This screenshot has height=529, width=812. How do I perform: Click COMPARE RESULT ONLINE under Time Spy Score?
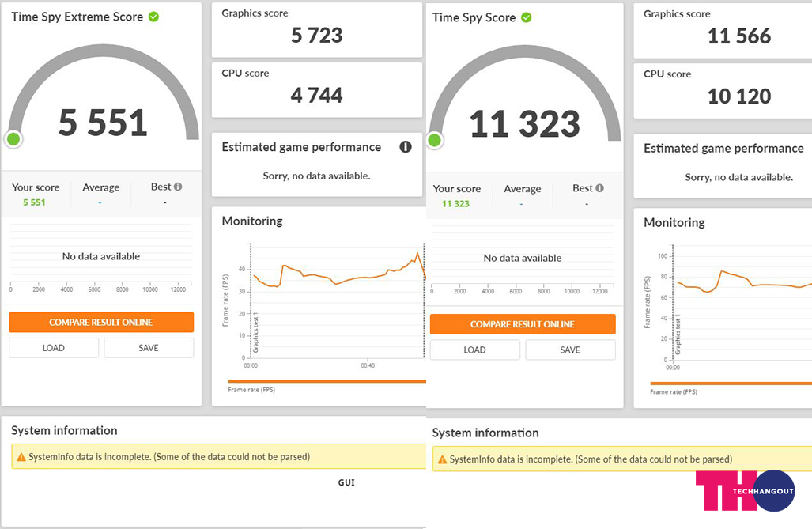click(523, 324)
